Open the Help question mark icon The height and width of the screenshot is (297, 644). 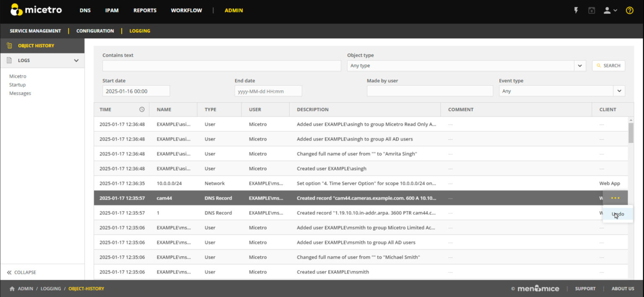[629, 10]
